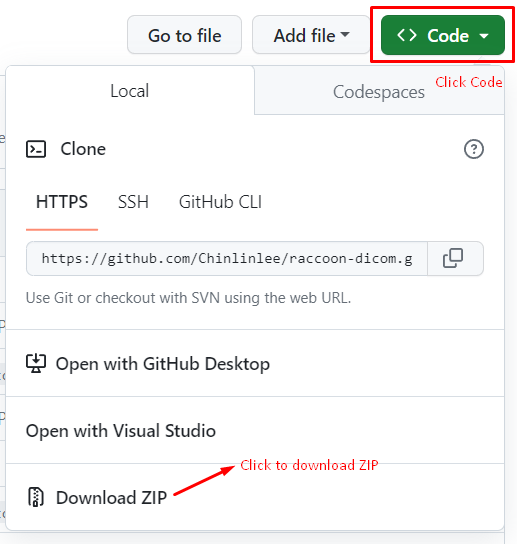Click the GitHub Desktop download icon

tap(36, 363)
